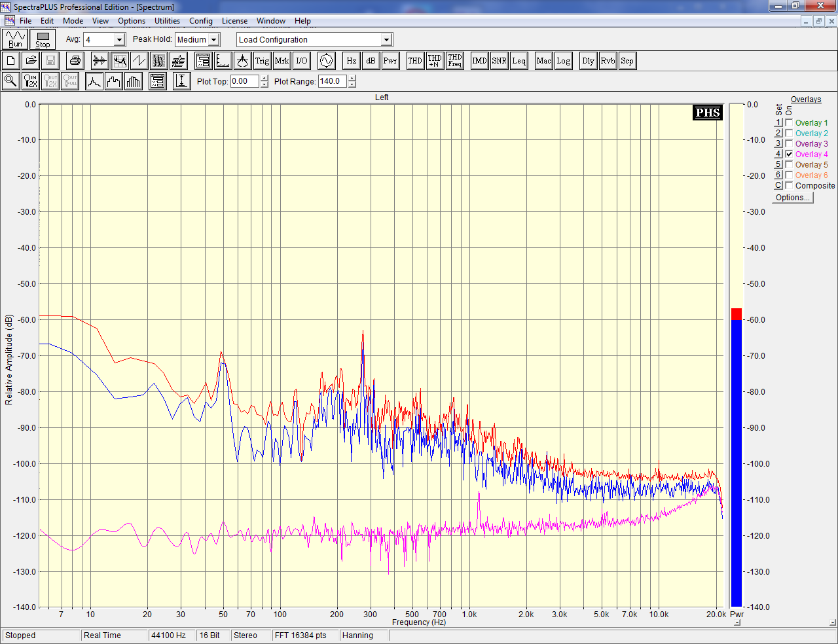Click the Scp scope toolbar button

(x=627, y=61)
